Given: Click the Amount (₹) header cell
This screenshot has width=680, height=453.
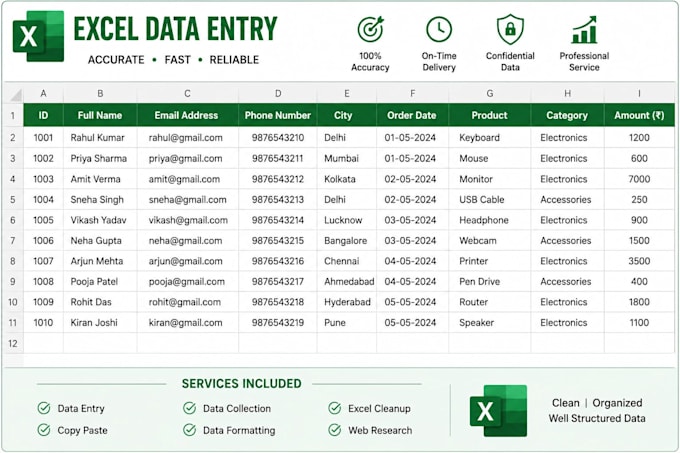Looking at the screenshot, I should [x=639, y=115].
